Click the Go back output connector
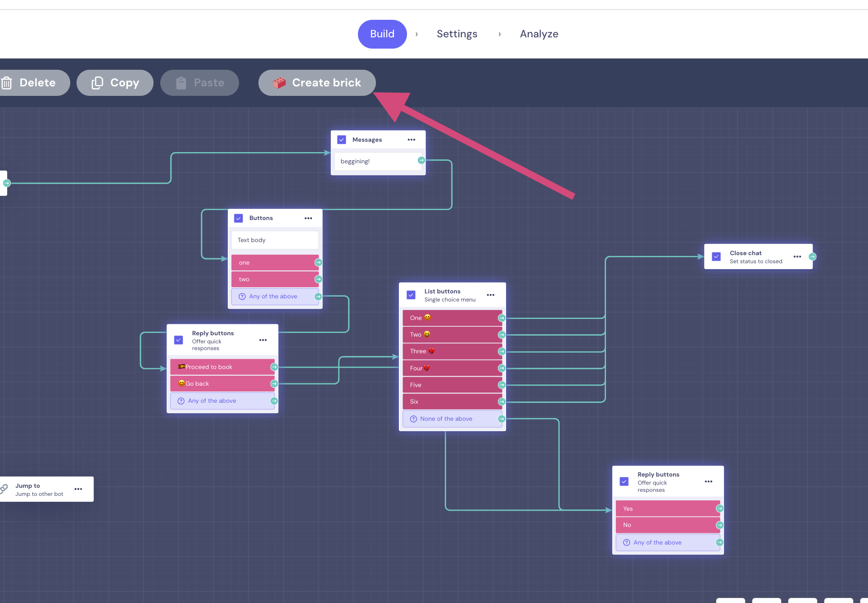This screenshot has height=603, width=868. click(x=274, y=384)
